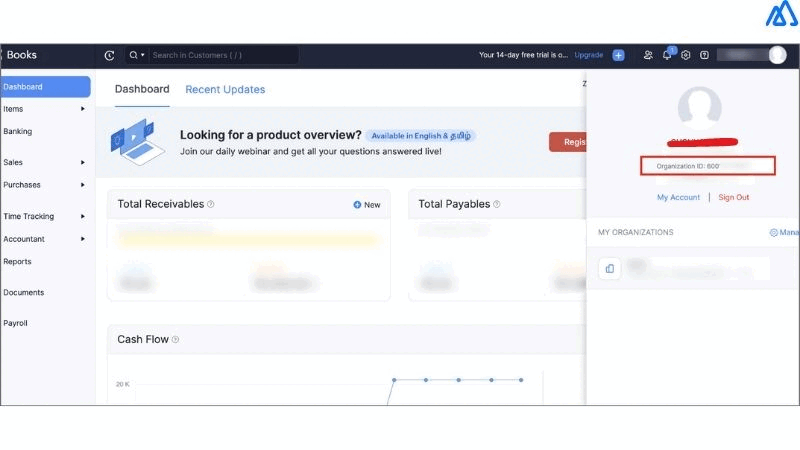Expand the Purchases submenu arrow
800x450 pixels.
[83, 185]
